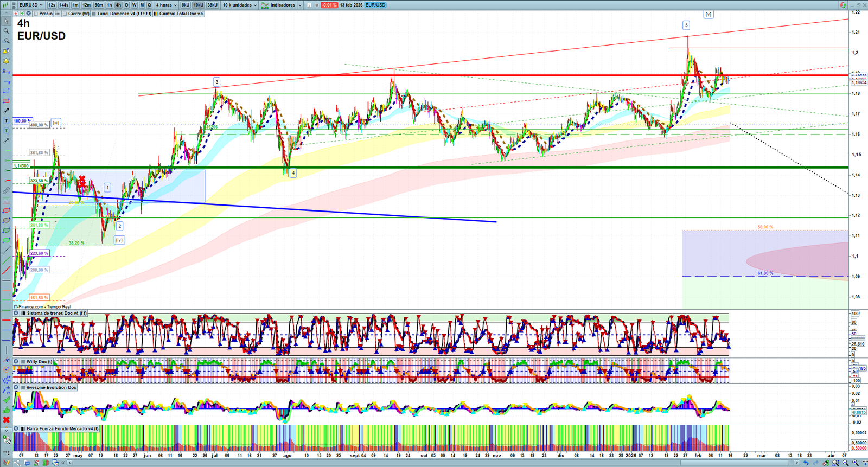Open the Indicadores button
Screen dimensions: 868x467
point(278,5)
